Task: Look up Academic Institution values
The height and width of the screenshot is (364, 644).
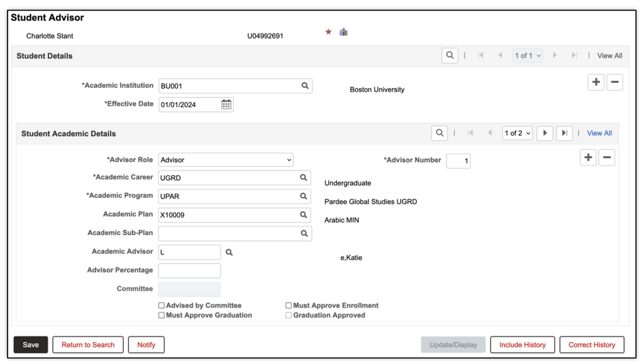Action: pos(305,85)
